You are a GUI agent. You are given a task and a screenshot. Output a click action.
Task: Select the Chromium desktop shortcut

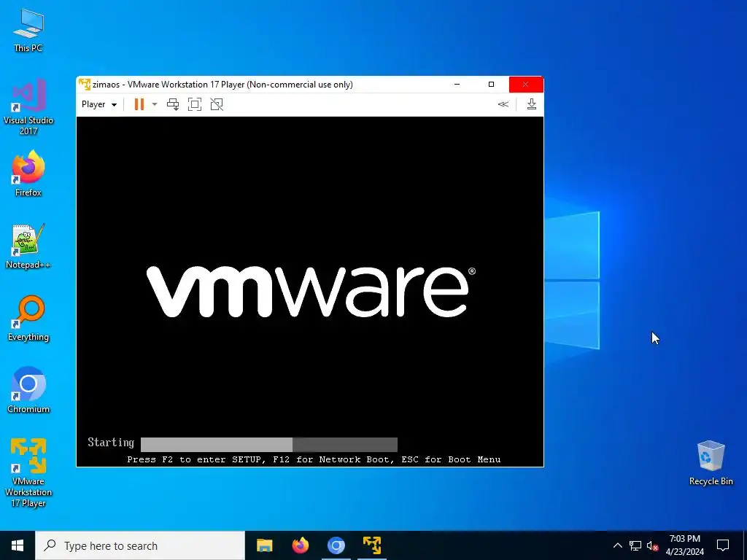tap(28, 390)
